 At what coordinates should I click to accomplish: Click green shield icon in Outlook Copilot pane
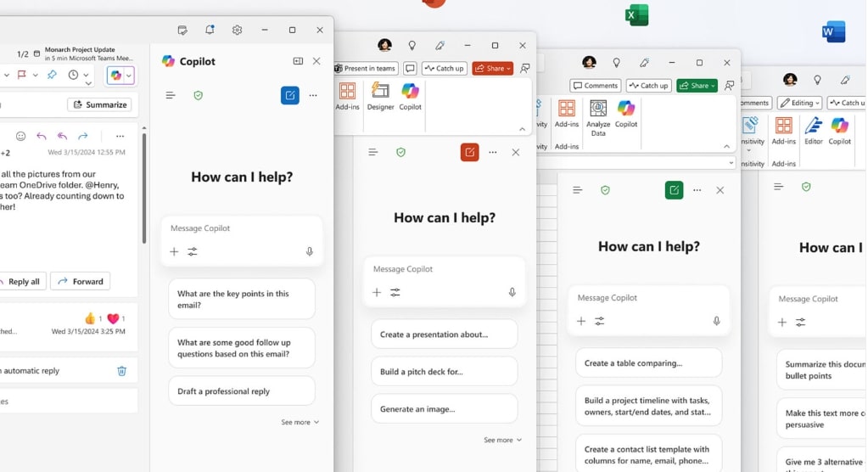coord(199,95)
